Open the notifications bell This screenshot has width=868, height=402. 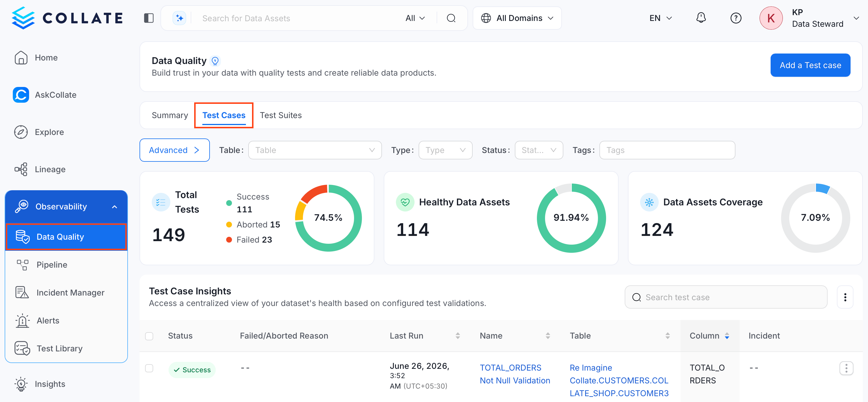point(701,18)
